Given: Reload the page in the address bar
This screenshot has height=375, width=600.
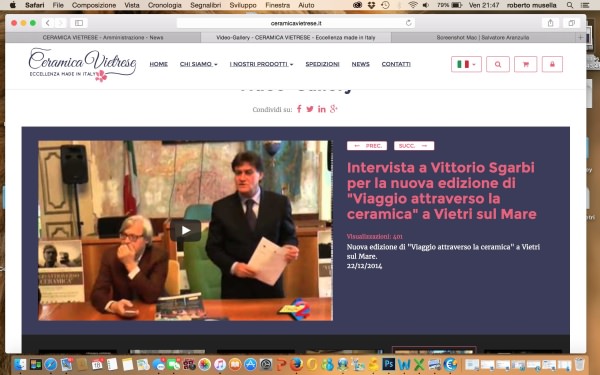Looking at the screenshot, I should coord(409,23).
